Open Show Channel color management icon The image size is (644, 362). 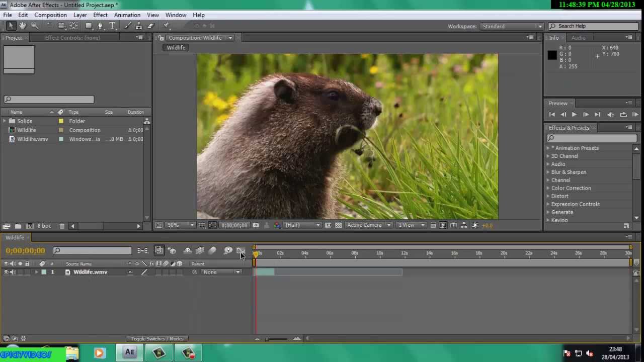[277, 225]
